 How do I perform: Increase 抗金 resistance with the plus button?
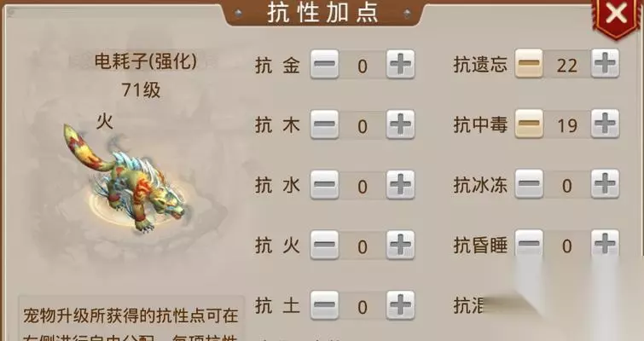[x=400, y=64]
